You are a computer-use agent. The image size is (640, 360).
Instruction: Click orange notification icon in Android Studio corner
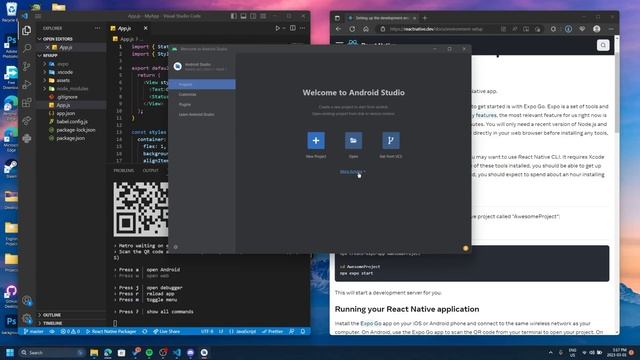pyautogui.click(x=465, y=248)
